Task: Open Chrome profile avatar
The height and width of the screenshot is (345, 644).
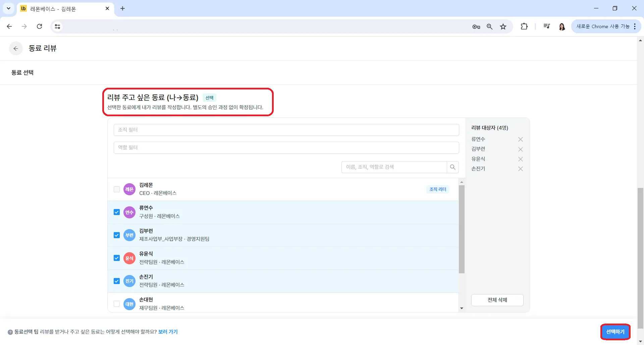Action: (x=562, y=26)
